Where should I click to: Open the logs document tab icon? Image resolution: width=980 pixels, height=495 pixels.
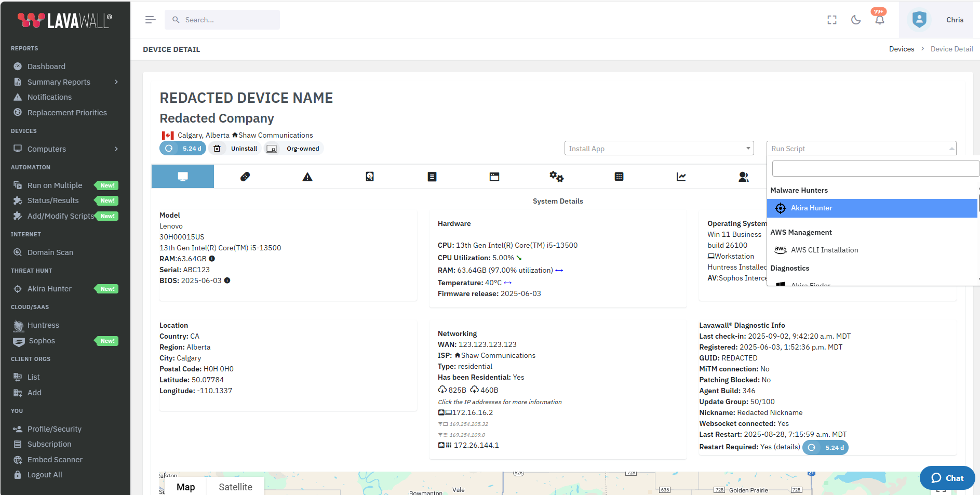pyautogui.click(x=432, y=177)
